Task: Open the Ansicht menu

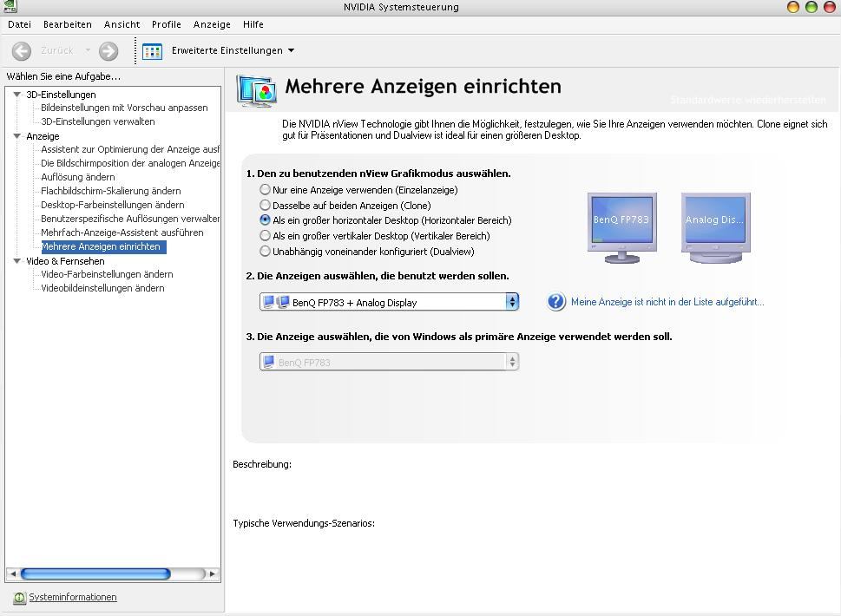Action: [122, 24]
